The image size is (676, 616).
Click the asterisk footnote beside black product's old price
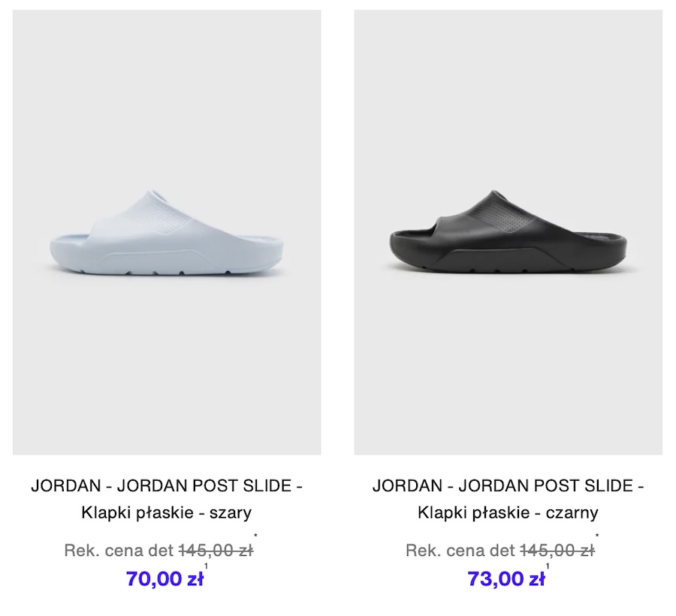point(597,536)
